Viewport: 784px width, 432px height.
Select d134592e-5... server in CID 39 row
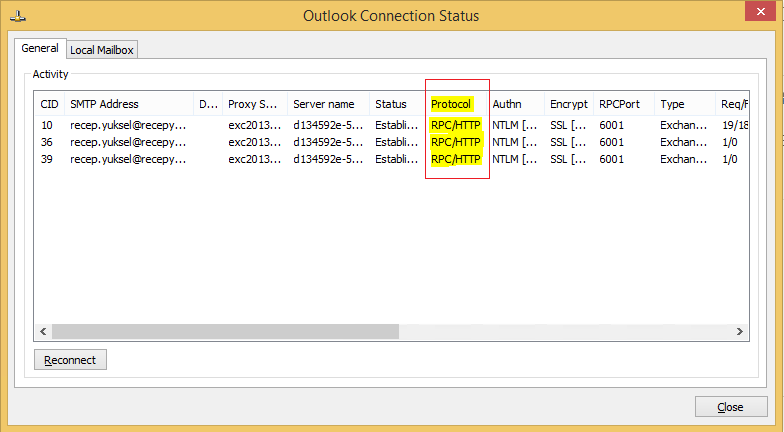point(328,159)
